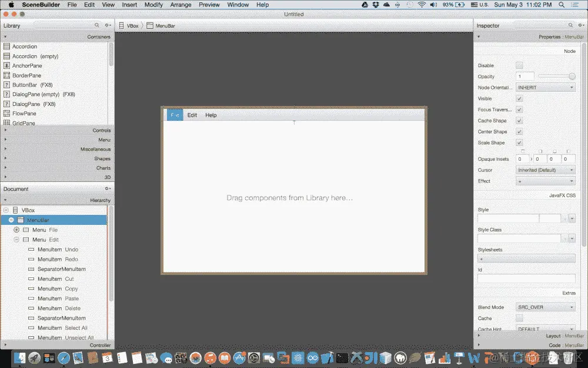Viewport: 588px width, 368px height.
Task: Toggle the Center Shape checkbox
Action: click(x=519, y=131)
